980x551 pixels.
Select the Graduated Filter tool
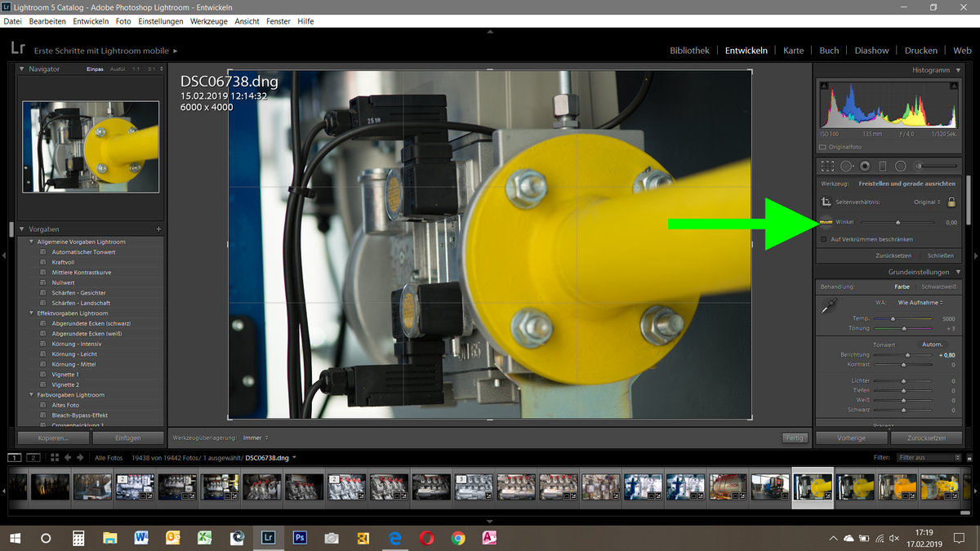pyautogui.click(x=883, y=166)
